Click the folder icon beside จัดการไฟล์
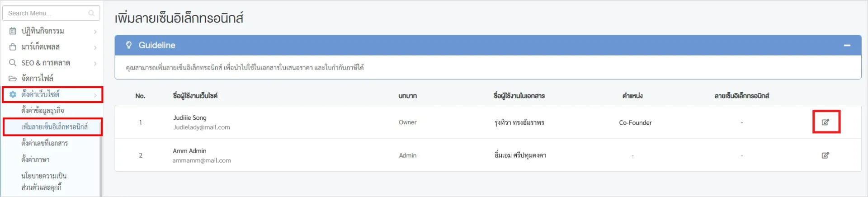The width and height of the screenshot is (868, 197). click(13, 79)
